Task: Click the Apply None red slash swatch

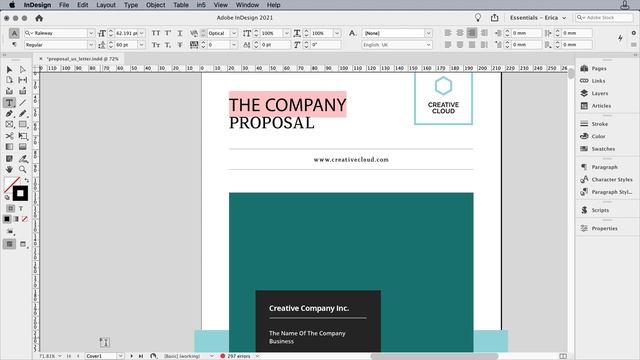Action: click(x=24, y=219)
